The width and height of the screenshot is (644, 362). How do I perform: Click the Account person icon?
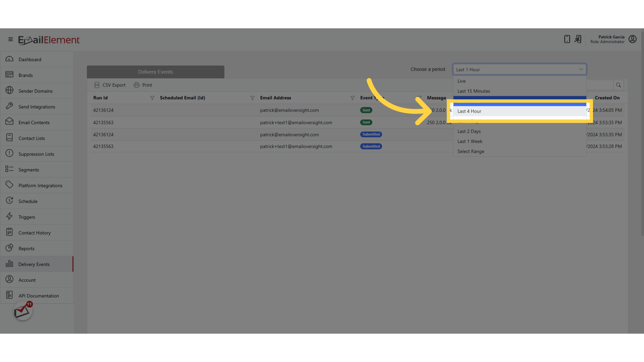(x=9, y=280)
